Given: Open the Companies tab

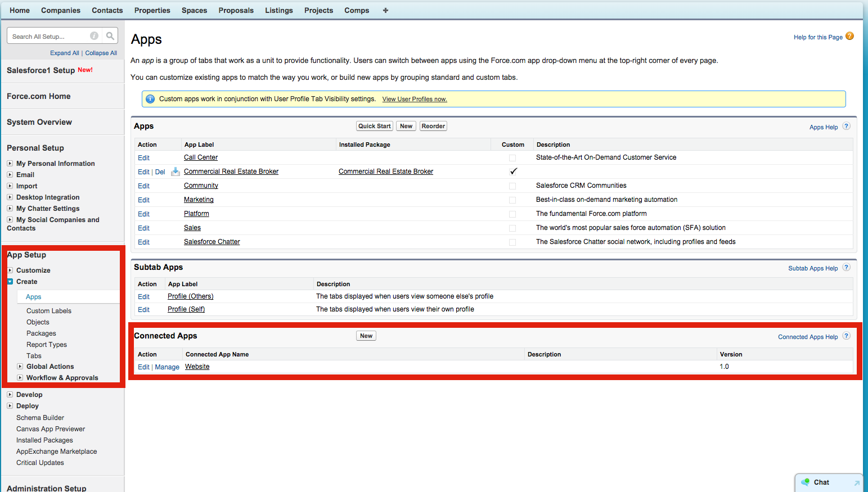Looking at the screenshot, I should point(61,10).
